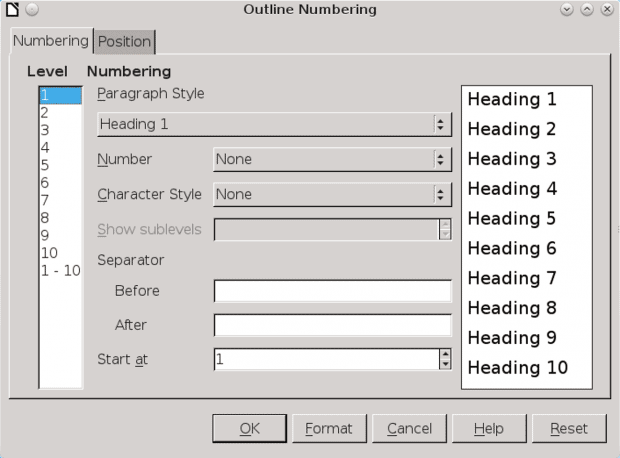Click the OK button
The width and height of the screenshot is (620, 458).
pos(250,428)
